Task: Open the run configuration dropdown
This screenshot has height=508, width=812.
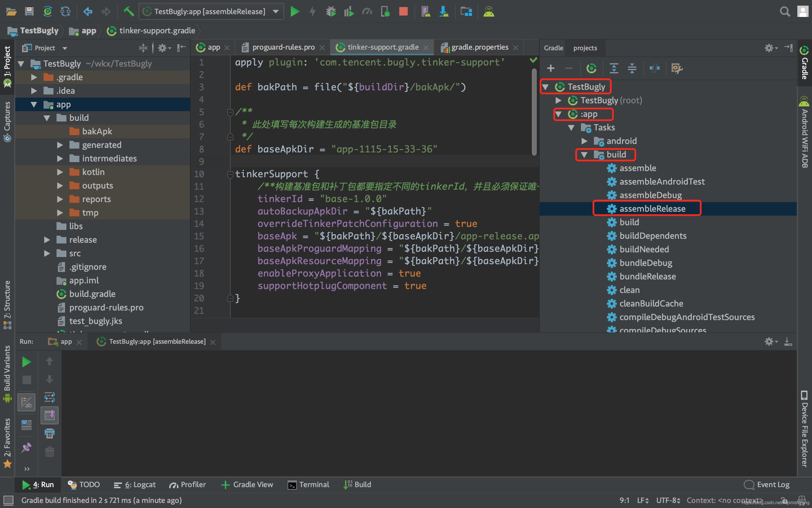Action: click(x=211, y=12)
